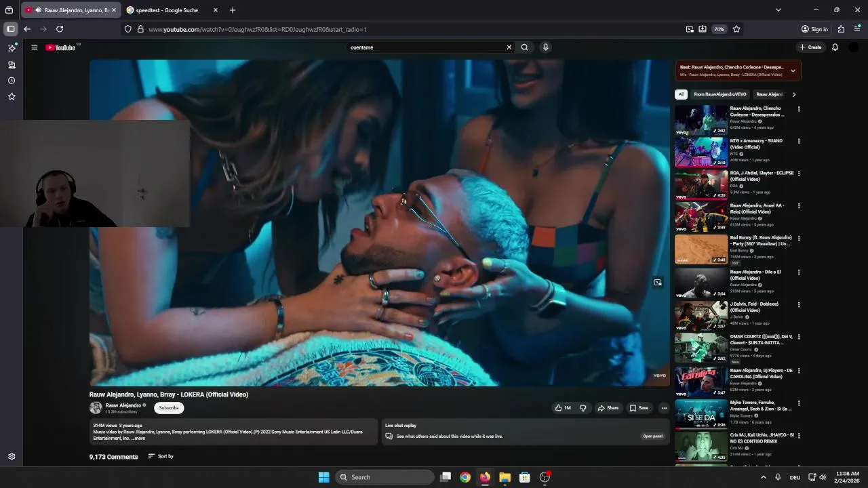868x488 pixels.
Task: Open options for the Doblexxó video
Action: coord(799,304)
